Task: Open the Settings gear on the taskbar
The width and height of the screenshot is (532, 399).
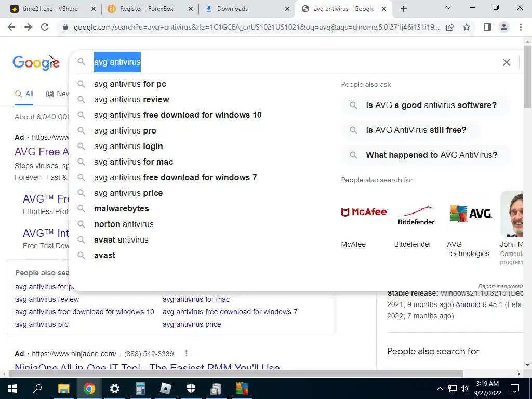Action: click(114, 389)
